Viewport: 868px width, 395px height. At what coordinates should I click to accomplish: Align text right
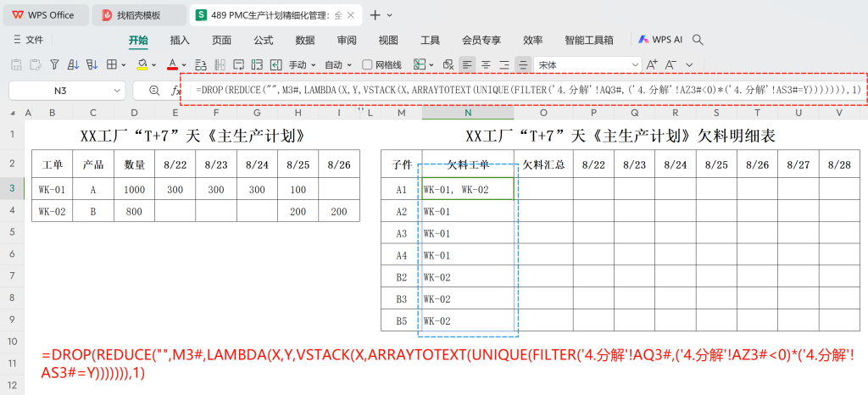click(x=504, y=64)
